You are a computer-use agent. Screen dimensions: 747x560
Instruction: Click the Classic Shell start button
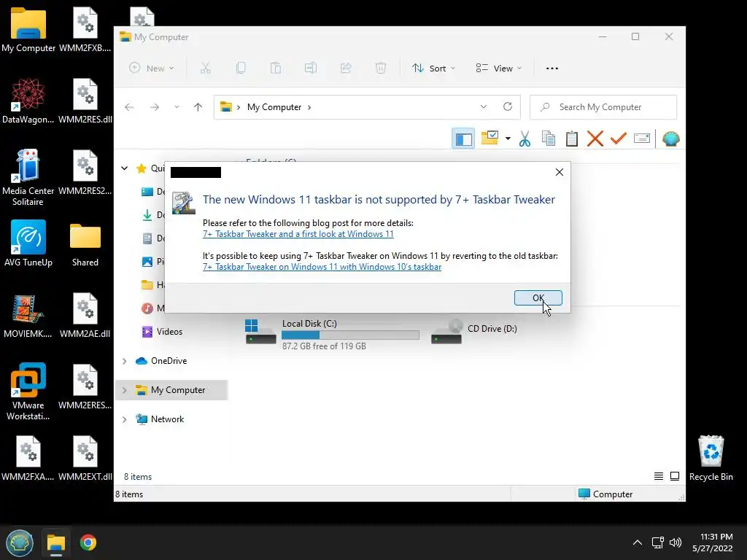coord(20,542)
